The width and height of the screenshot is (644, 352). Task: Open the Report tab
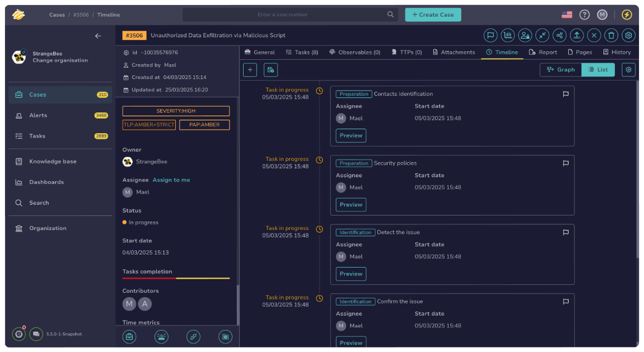click(543, 52)
